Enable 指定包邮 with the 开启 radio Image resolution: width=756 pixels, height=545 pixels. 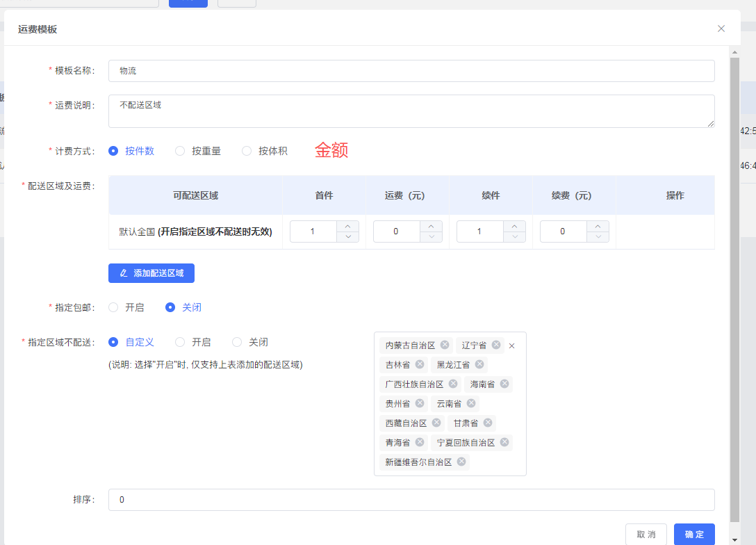coord(113,307)
